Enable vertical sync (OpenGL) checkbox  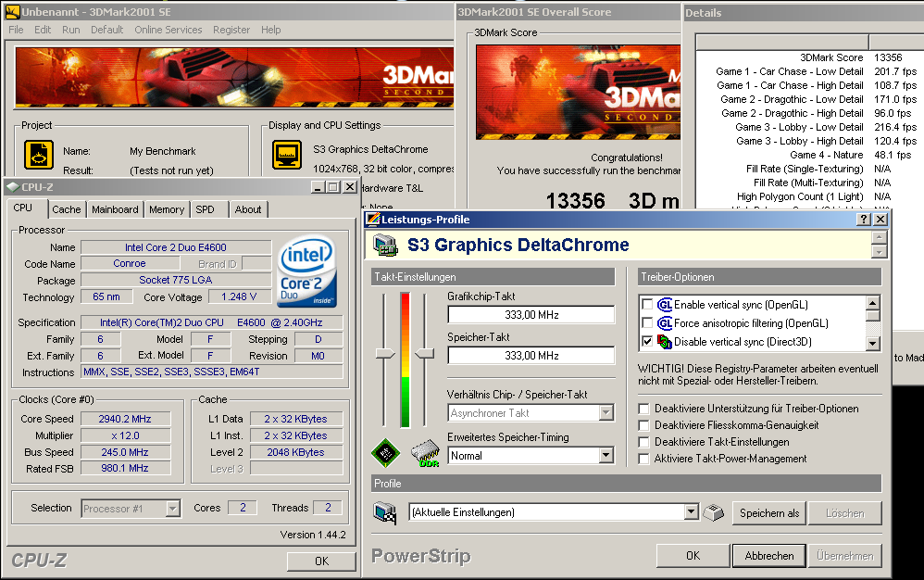click(647, 304)
